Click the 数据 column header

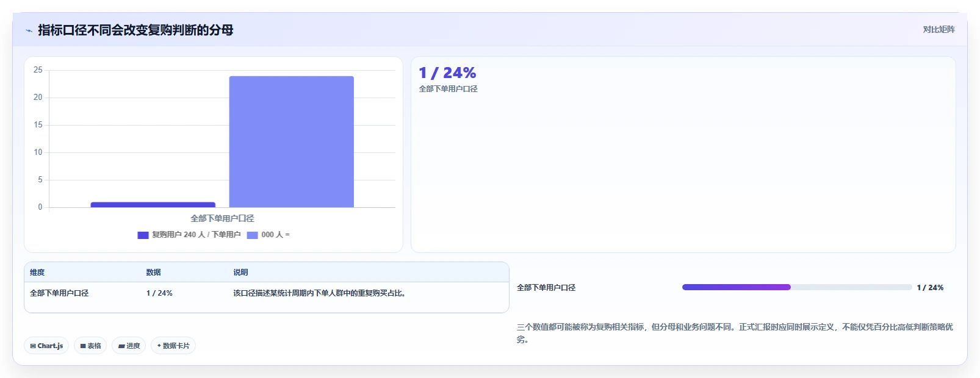coord(153,273)
